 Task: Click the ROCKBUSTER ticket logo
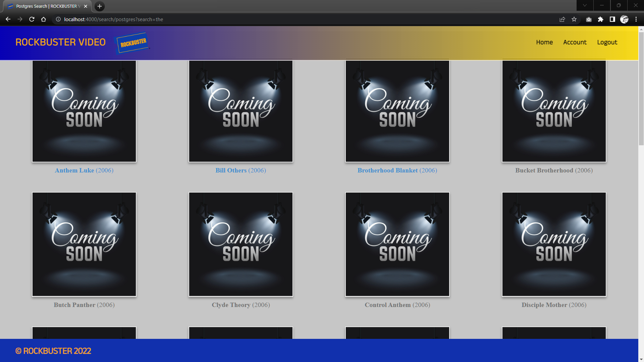(x=133, y=43)
